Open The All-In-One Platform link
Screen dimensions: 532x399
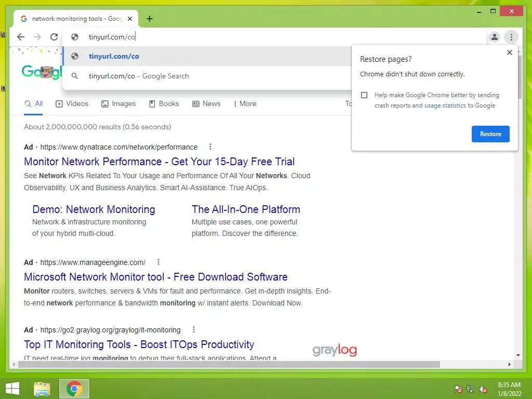tap(246, 209)
